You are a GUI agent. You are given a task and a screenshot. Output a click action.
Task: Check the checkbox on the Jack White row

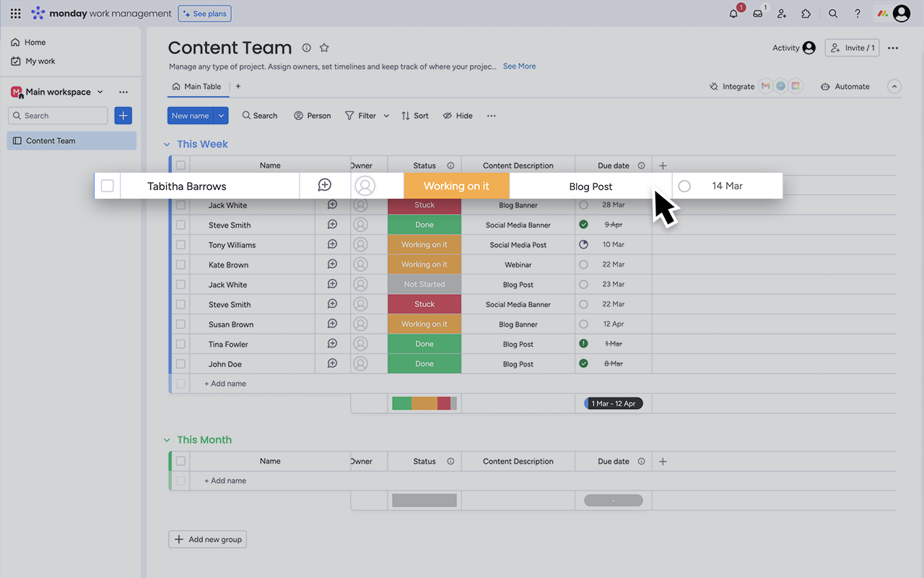tap(180, 204)
